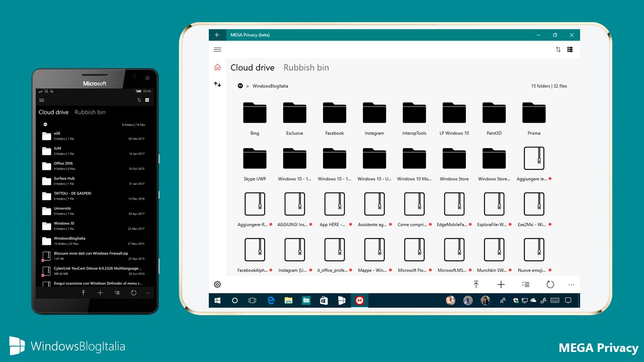The height and width of the screenshot is (362, 644).
Task: Open WindowsBlogItalia folder on phone
Action: pyautogui.click(x=95, y=241)
